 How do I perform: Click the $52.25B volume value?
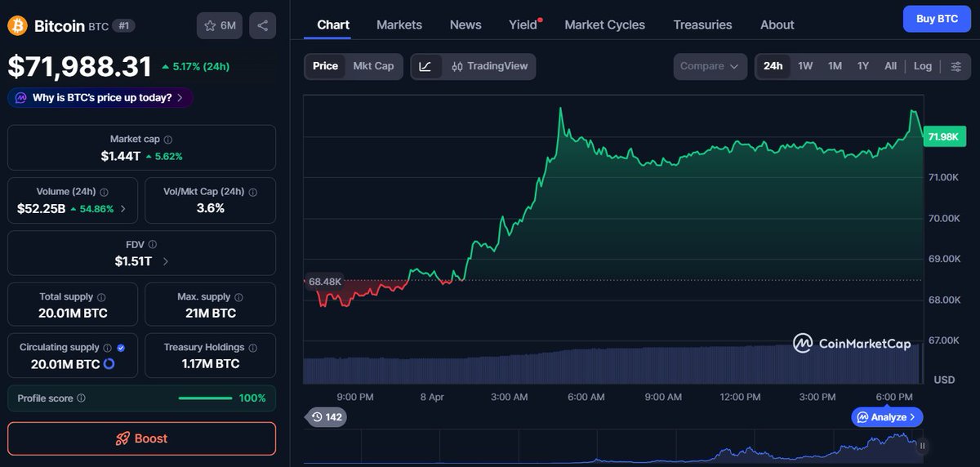(x=41, y=208)
